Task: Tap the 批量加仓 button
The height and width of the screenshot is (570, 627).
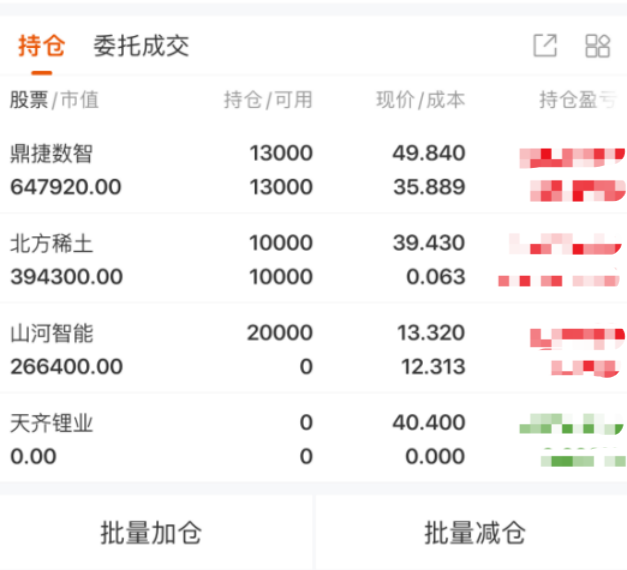Action: point(151,533)
